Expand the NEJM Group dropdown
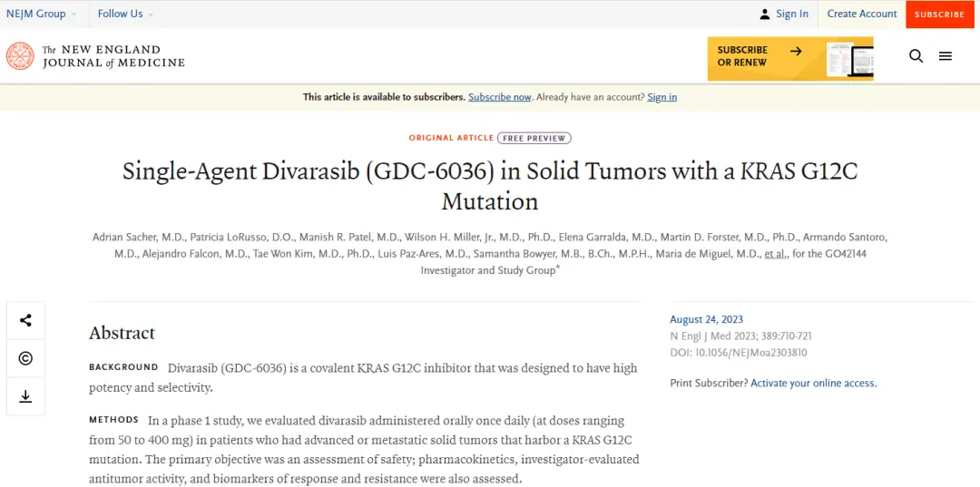Viewport: 980px width, 487px height. (x=42, y=14)
